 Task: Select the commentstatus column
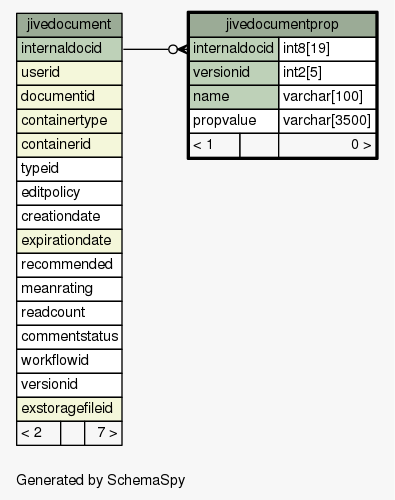69,337
